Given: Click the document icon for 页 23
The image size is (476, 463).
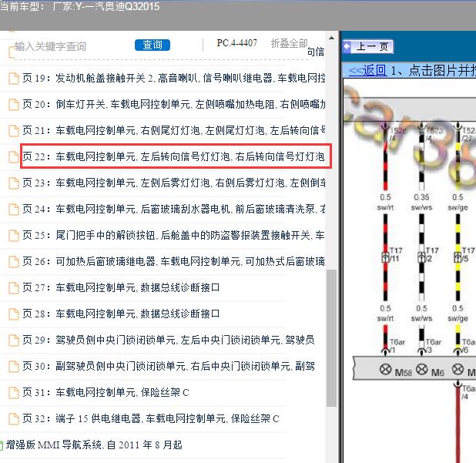Looking at the screenshot, I should pos(13,183).
